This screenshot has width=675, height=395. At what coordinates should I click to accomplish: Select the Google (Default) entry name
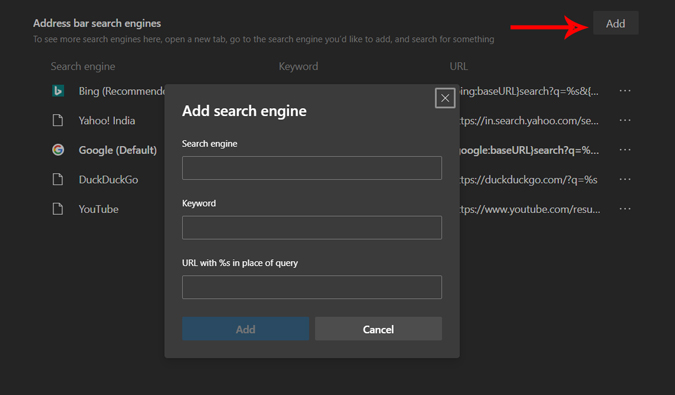pyautogui.click(x=118, y=150)
